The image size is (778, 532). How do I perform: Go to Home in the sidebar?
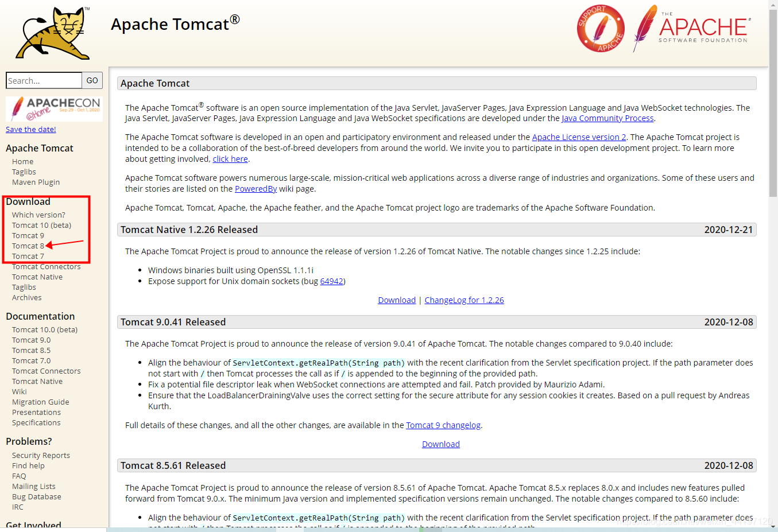[x=23, y=162]
